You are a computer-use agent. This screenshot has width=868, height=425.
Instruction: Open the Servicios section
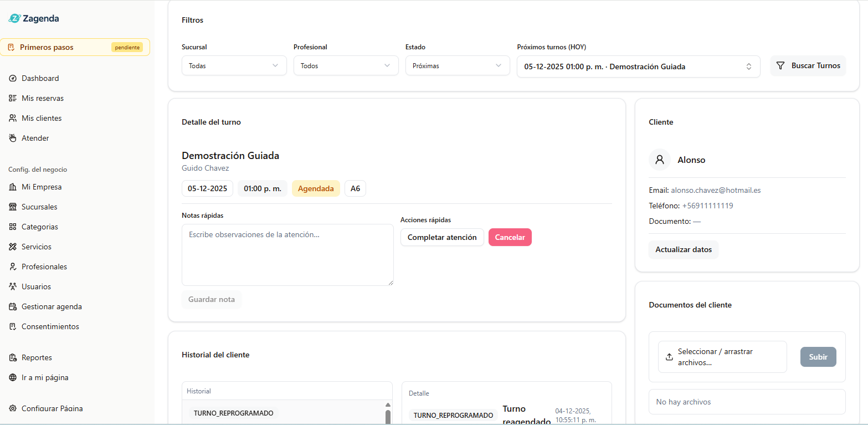[37, 247]
